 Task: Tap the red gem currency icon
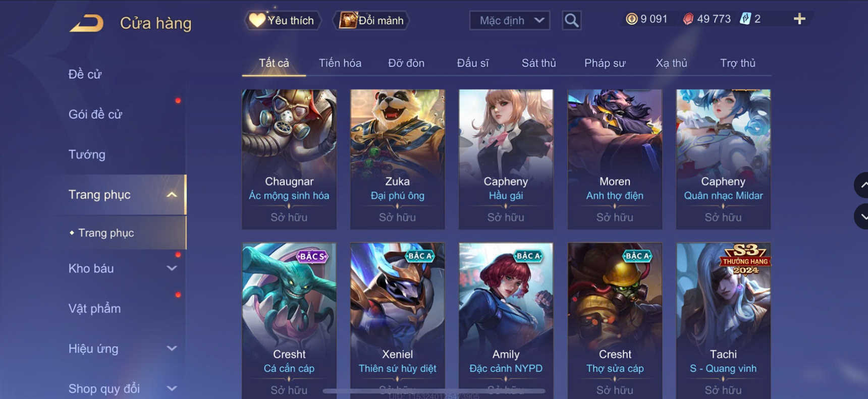[x=688, y=19]
